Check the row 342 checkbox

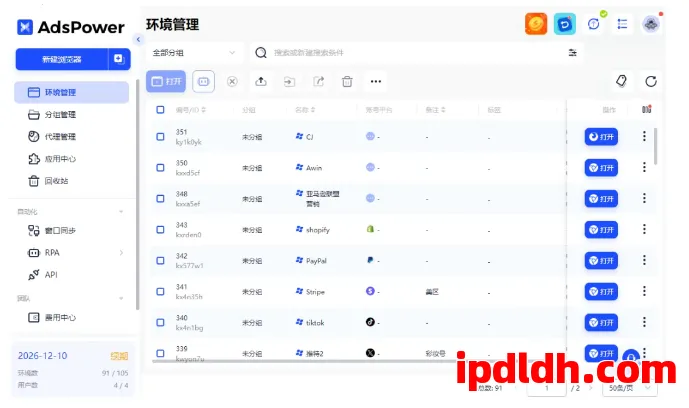coord(160,260)
